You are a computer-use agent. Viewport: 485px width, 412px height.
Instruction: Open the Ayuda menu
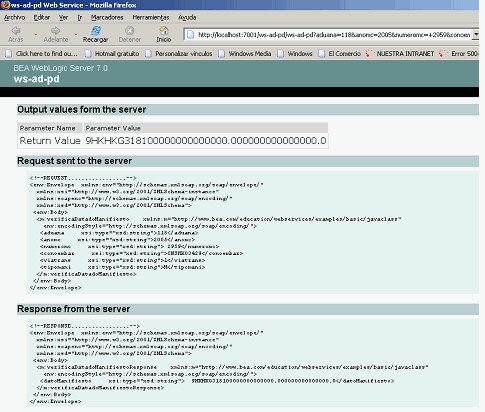187,17
